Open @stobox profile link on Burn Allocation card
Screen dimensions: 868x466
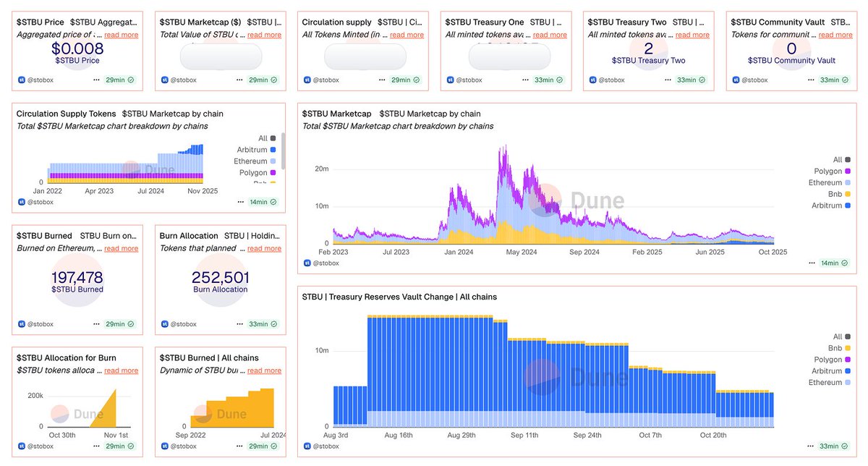coord(184,325)
